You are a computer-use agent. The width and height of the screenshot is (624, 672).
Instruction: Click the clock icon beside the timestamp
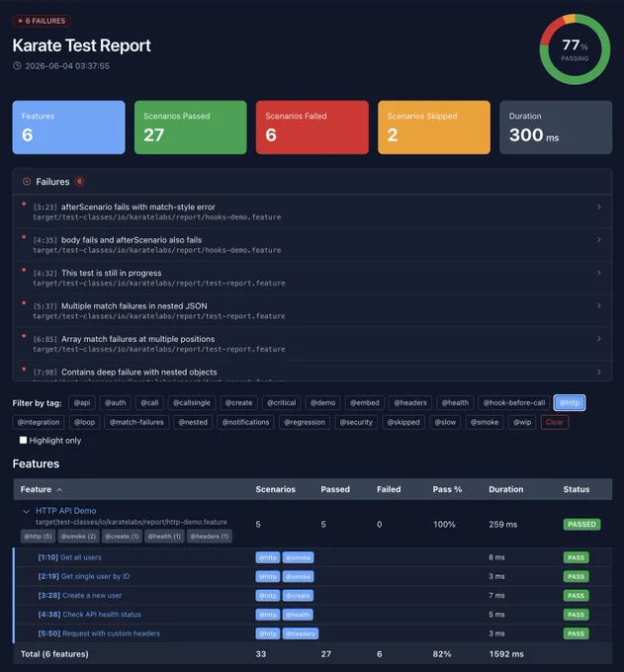click(17, 65)
